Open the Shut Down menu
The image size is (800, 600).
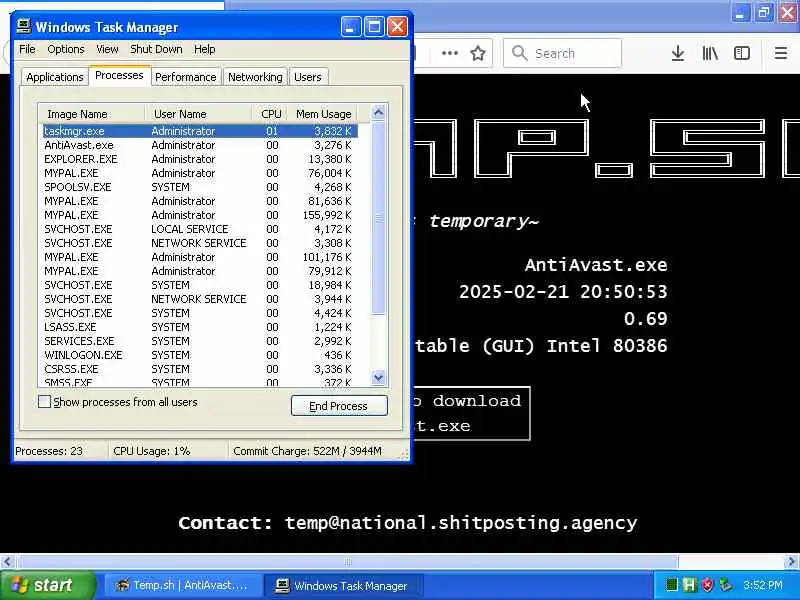pos(156,49)
